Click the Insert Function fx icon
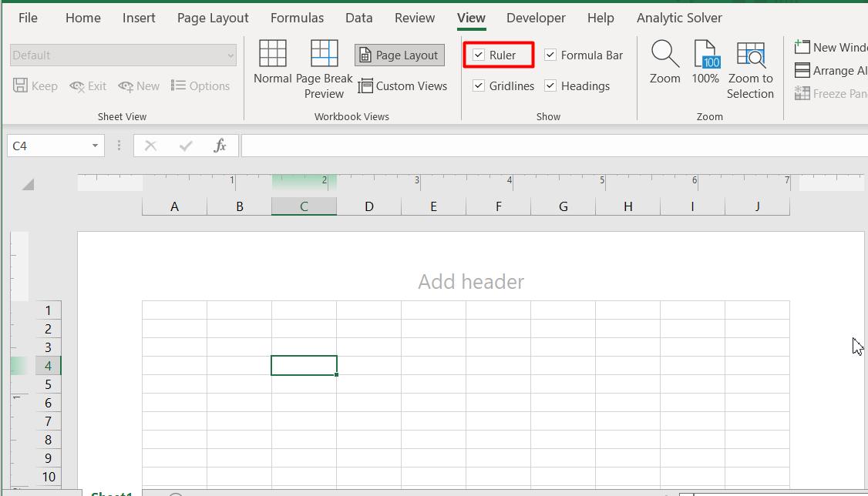The image size is (868, 496). click(x=220, y=146)
